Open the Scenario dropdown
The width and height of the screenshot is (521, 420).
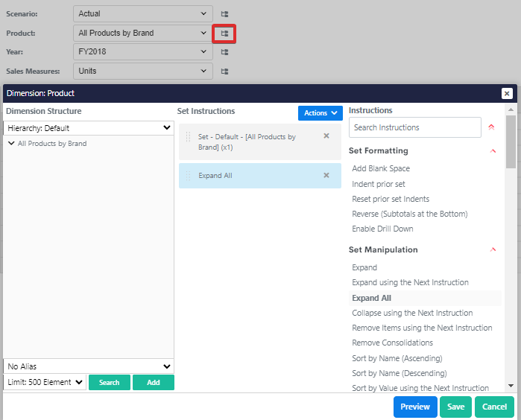click(143, 13)
